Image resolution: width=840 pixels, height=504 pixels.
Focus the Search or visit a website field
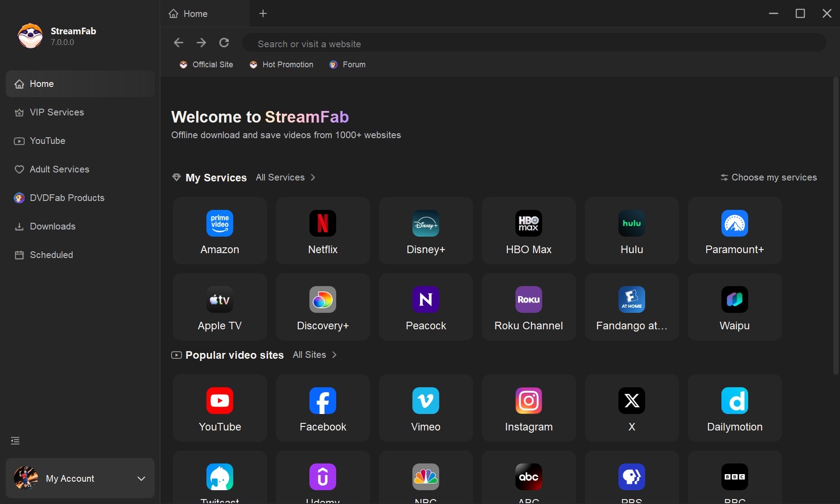(x=533, y=44)
